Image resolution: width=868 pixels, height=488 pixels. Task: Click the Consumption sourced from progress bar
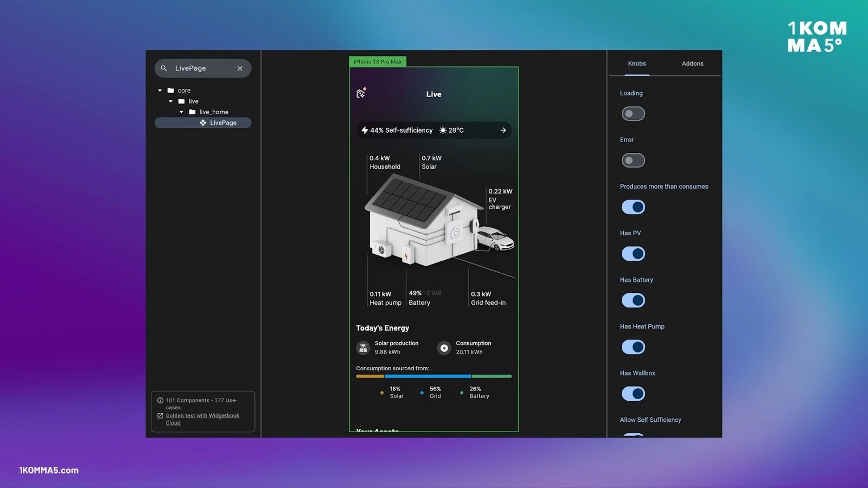[x=433, y=376]
